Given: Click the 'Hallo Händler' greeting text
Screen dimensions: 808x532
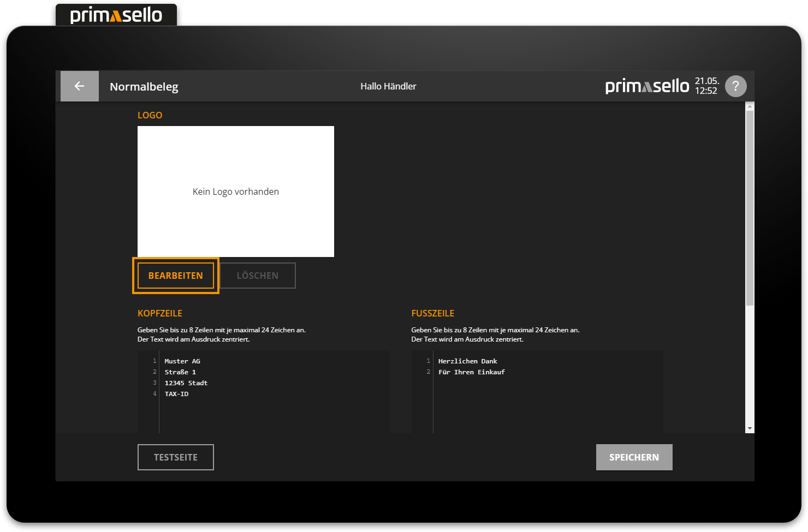Looking at the screenshot, I should click(x=388, y=86).
